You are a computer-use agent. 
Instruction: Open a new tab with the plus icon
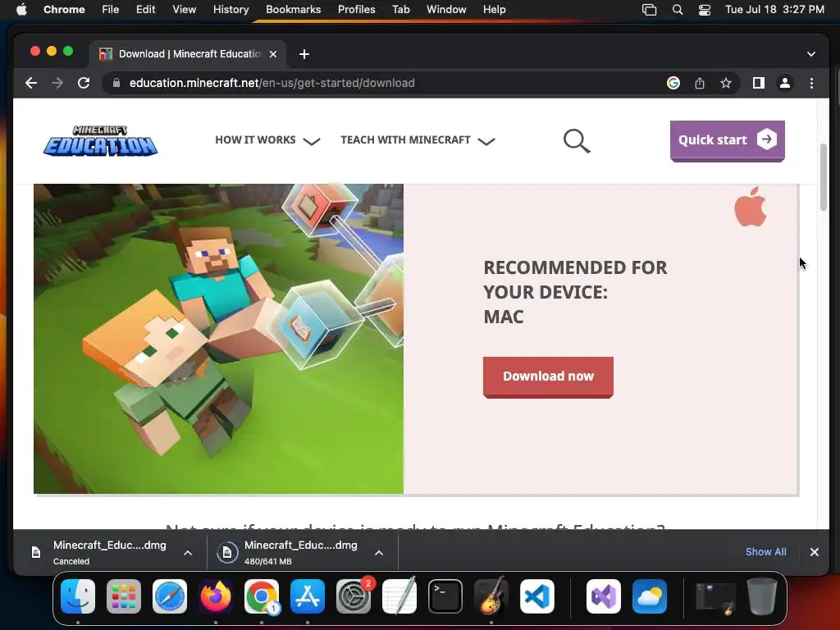pyautogui.click(x=304, y=54)
